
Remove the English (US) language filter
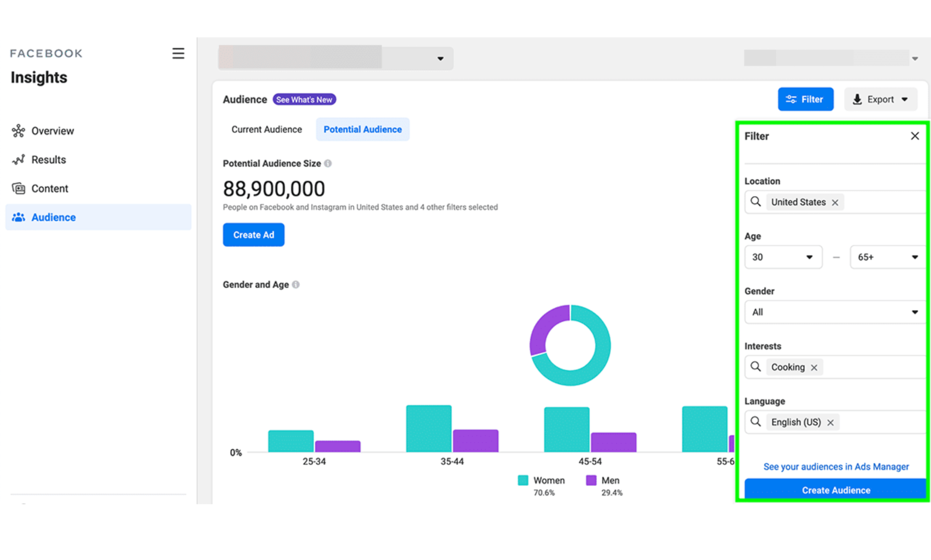[x=831, y=422]
